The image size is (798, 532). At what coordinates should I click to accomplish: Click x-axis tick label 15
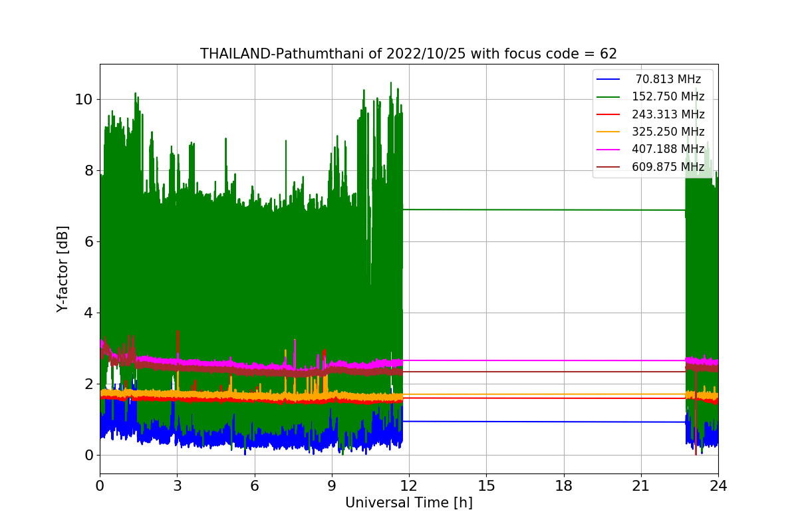[x=486, y=486]
